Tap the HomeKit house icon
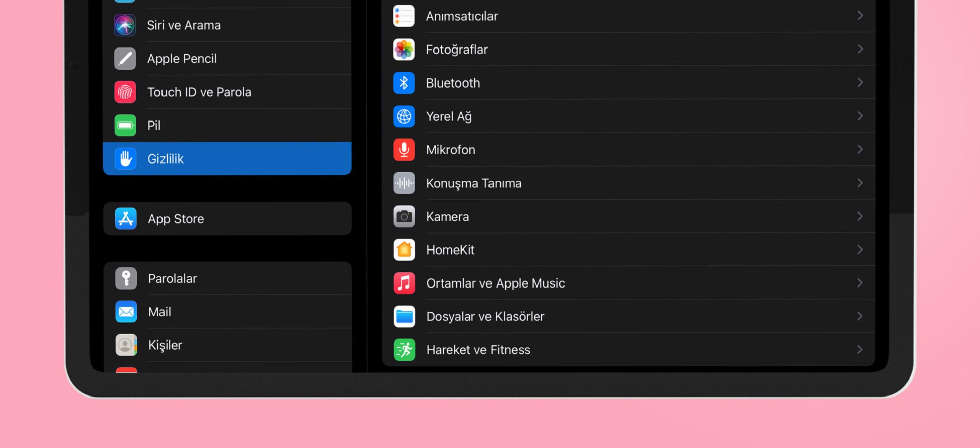980x448 pixels. [404, 250]
